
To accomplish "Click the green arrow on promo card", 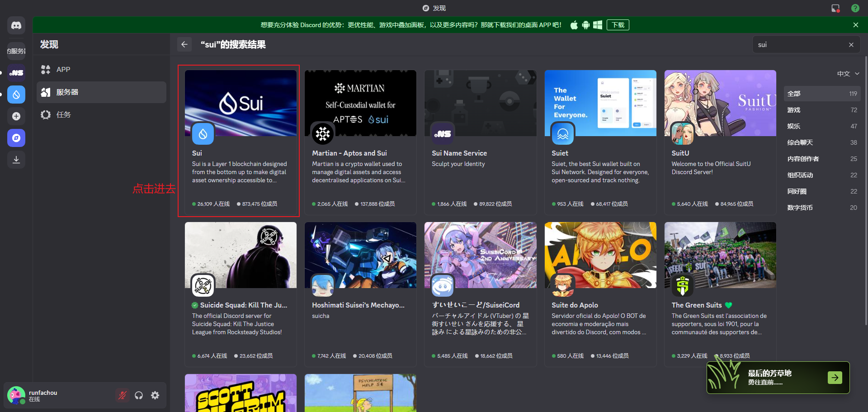I will click(835, 377).
